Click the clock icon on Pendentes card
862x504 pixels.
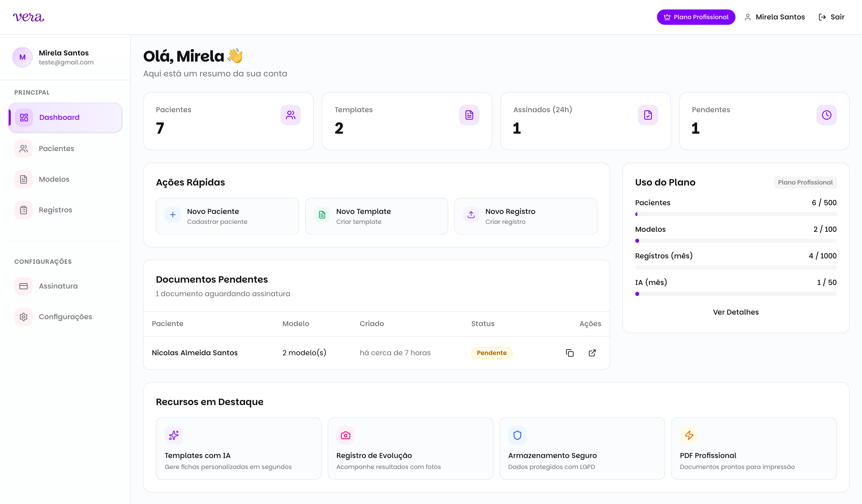pos(827,115)
